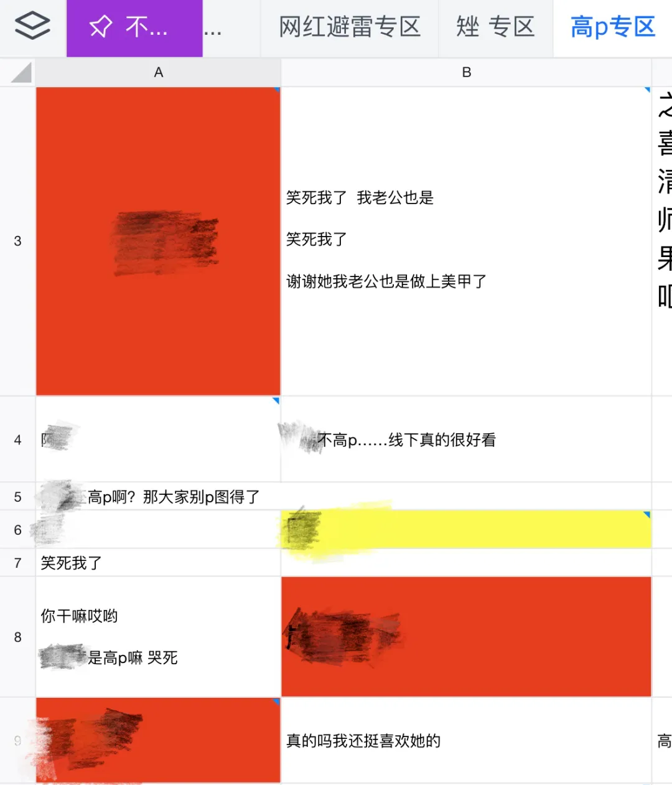Click cell containing '不高p......线下真的很好看'
This screenshot has width=672, height=785.
click(x=466, y=440)
